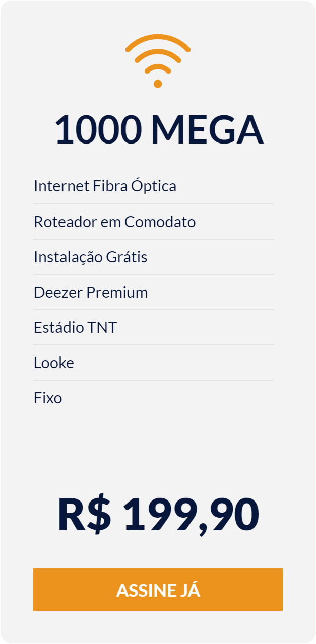Screen dimensions: 316x644
Task: Click the dot at the Wi-Fi icon's base
Action: pyautogui.click(x=158, y=84)
